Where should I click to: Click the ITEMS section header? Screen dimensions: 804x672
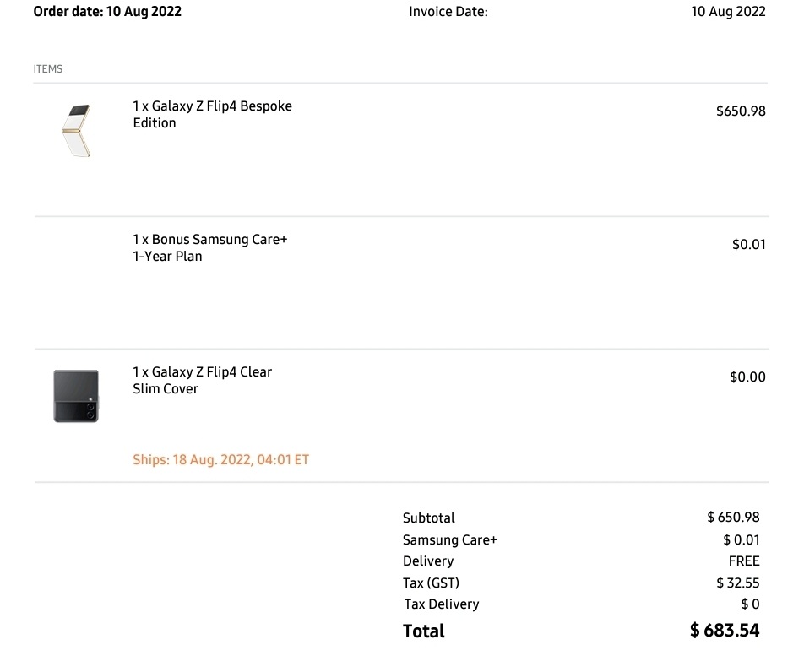pyautogui.click(x=48, y=69)
